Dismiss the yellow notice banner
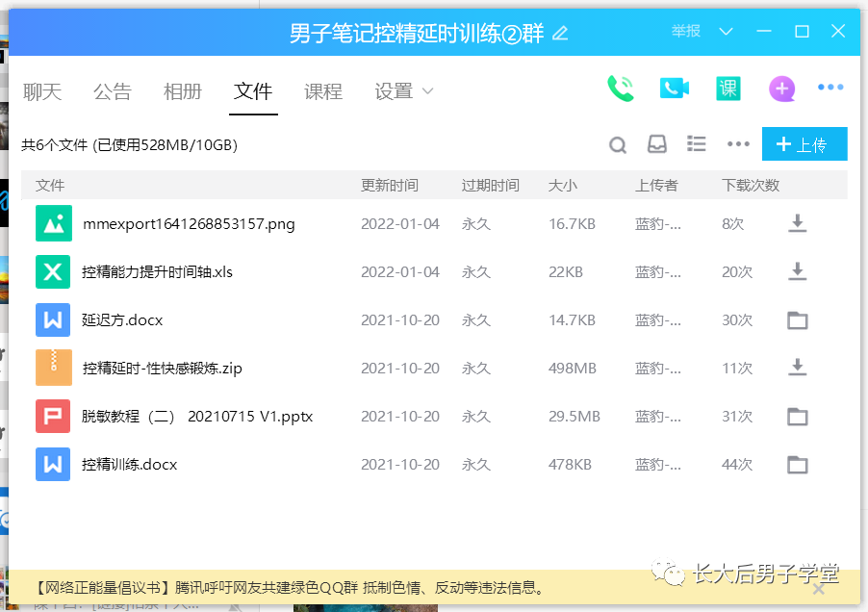Screen dimensions: 868x612 [819, 590]
